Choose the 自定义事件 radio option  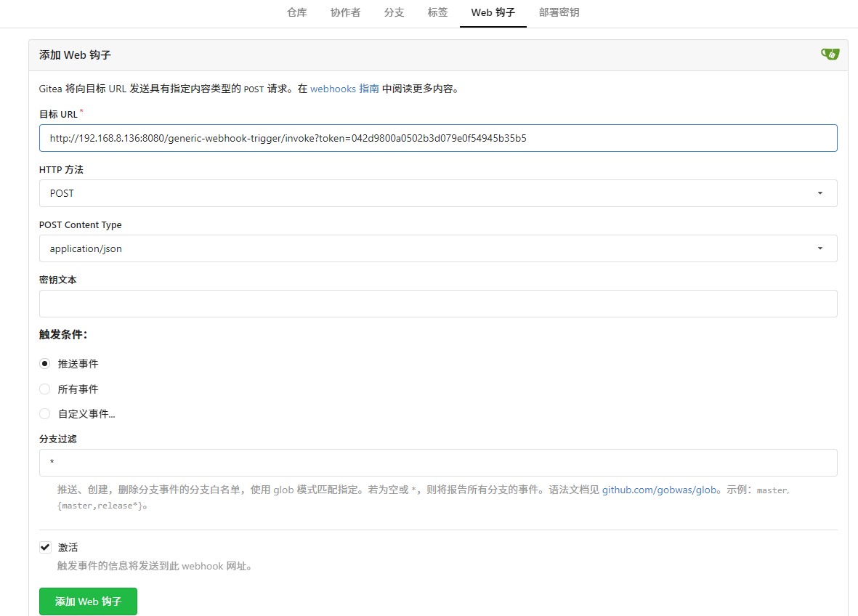point(45,414)
